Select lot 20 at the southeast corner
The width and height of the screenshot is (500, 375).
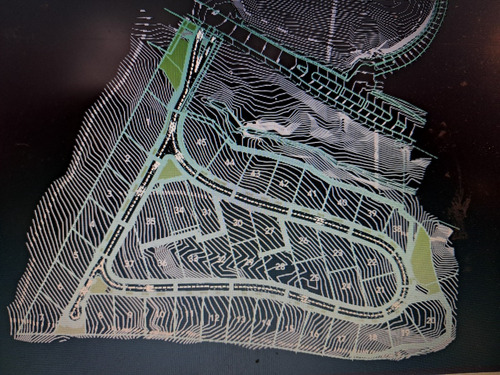point(431,321)
